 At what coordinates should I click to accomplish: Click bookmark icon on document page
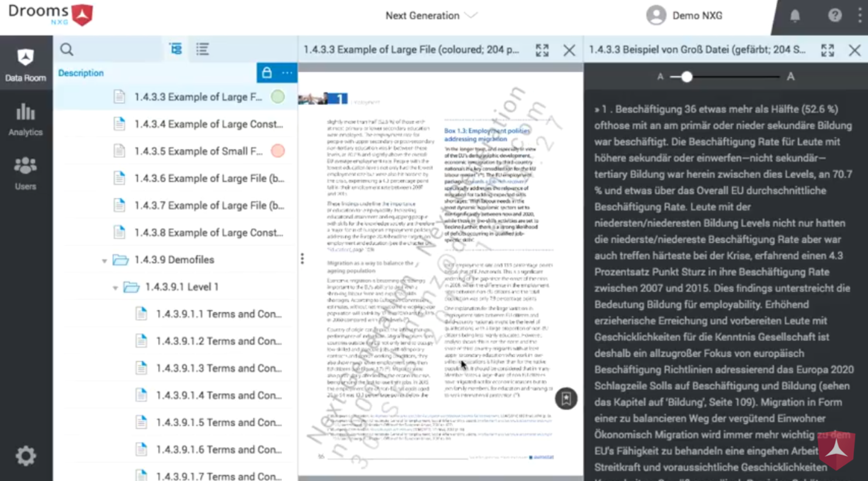click(566, 399)
